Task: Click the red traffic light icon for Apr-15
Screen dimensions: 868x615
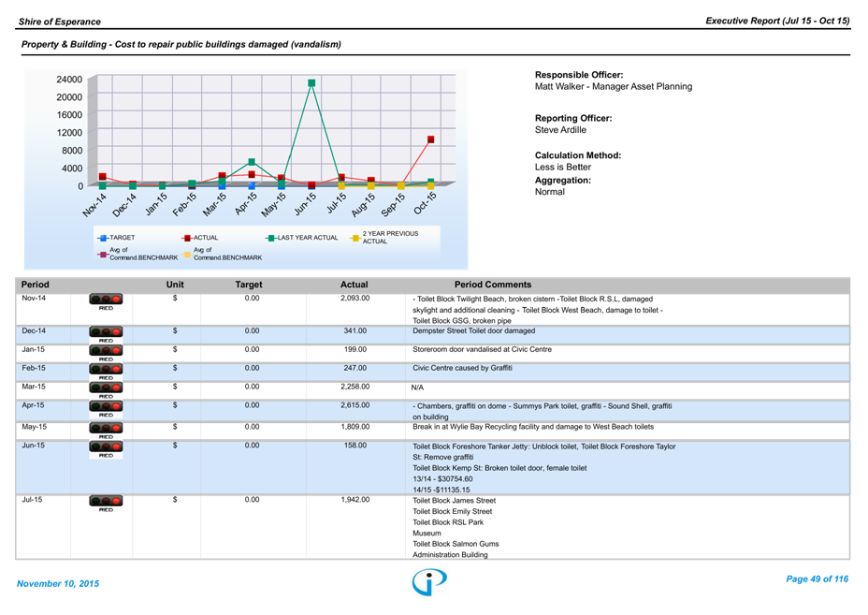Action: tap(106, 410)
